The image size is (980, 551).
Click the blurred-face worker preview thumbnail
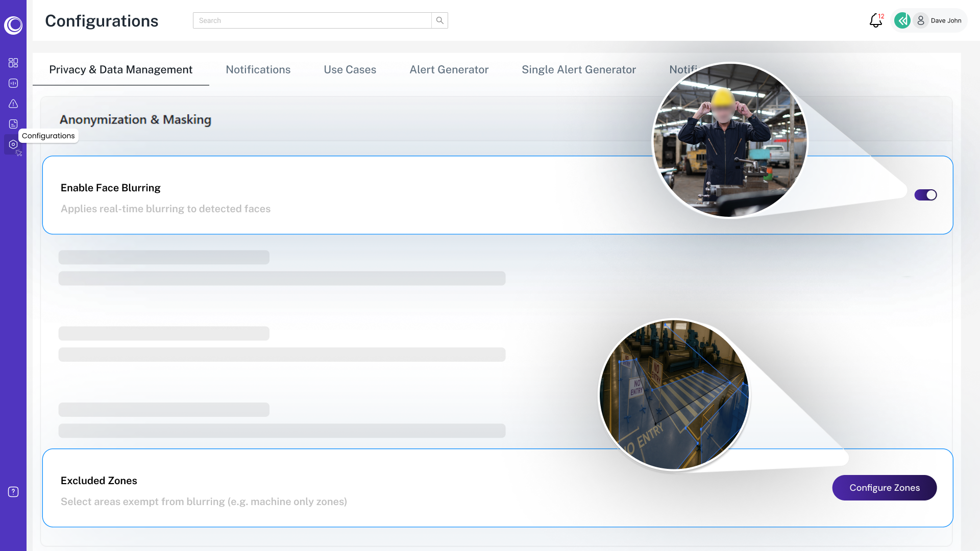tap(730, 140)
